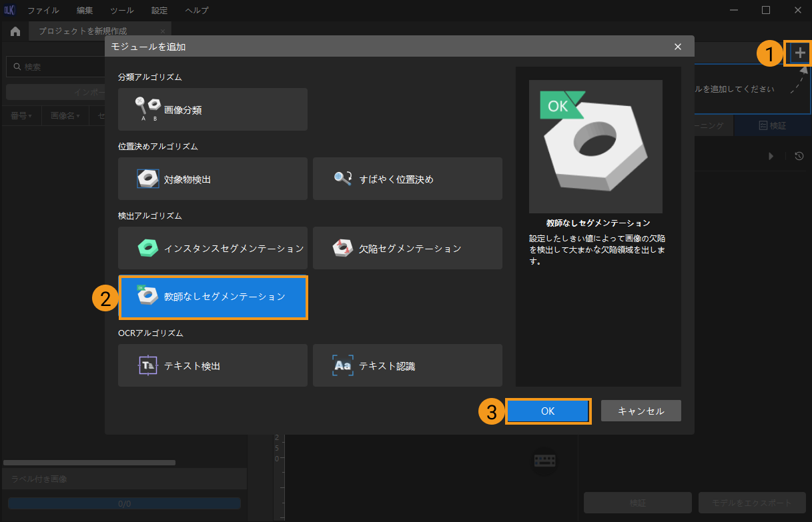Close the モジュールを追加 dialog
Image resolution: width=812 pixels, height=522 pixels.
coord(678,47)
